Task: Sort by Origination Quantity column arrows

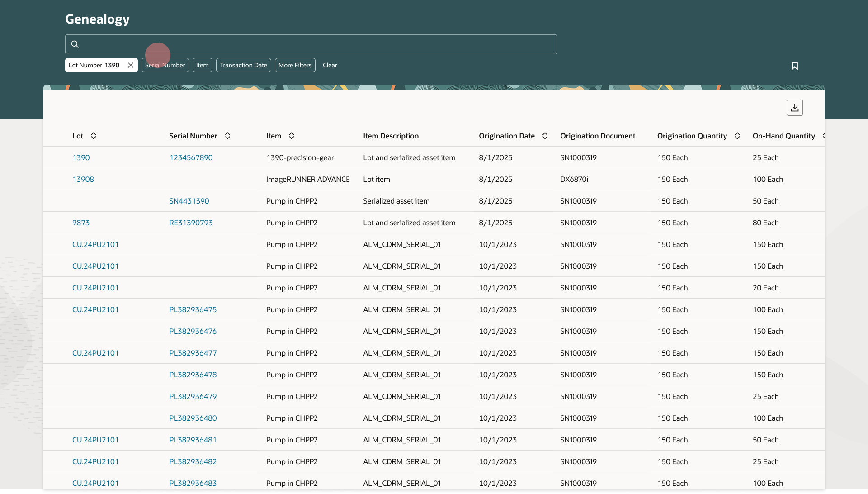Action: 737,136
